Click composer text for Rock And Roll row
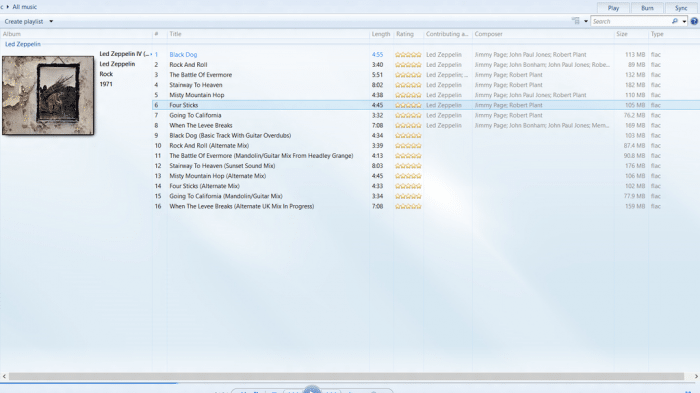This screenshot has width=700, height=393. (x=542, y=65)
